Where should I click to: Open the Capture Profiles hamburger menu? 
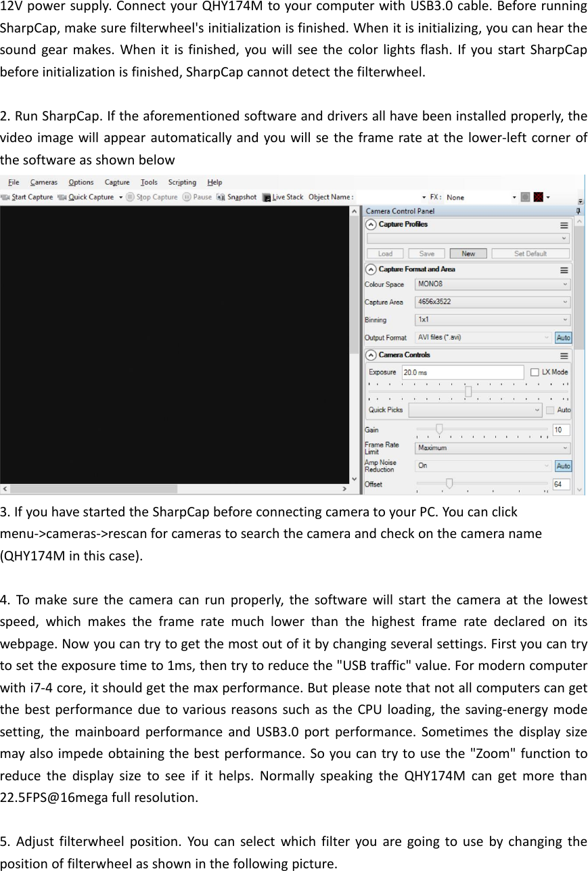click(x=564, y=225)
